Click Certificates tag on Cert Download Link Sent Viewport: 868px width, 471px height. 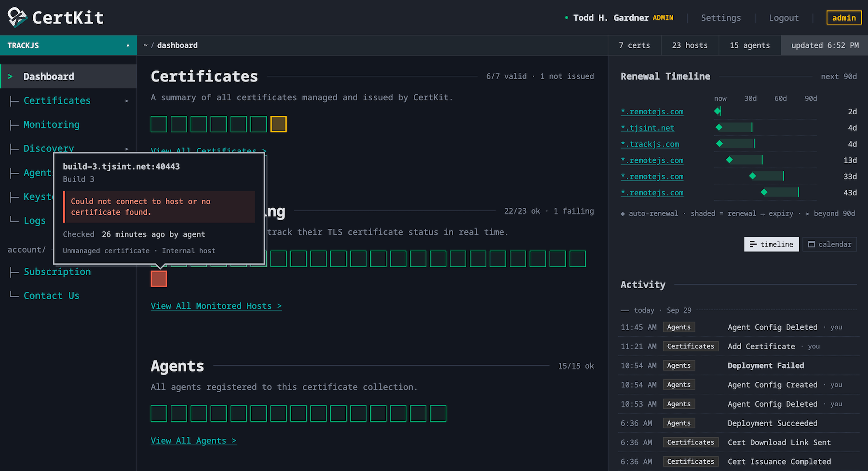(x=691, y=443)
